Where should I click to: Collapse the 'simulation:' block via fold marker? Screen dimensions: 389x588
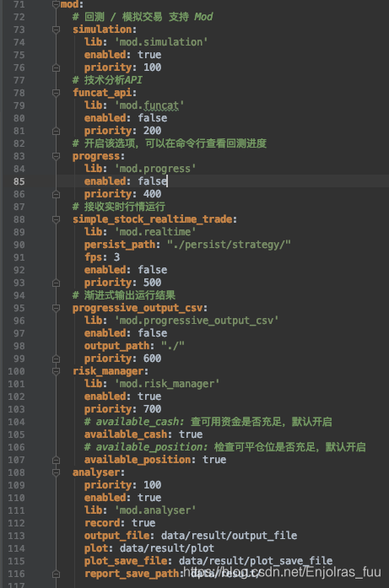click(x=56, y=30)
